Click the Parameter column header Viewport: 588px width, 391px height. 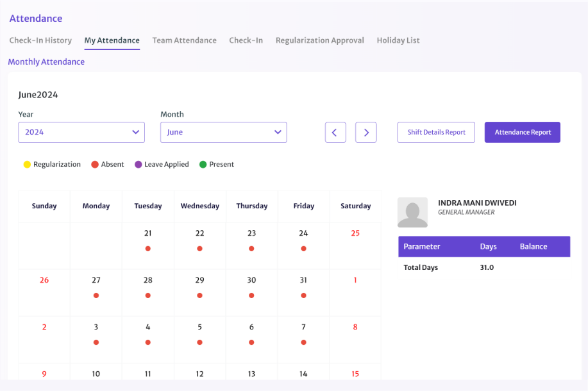(x=421, y=246)
